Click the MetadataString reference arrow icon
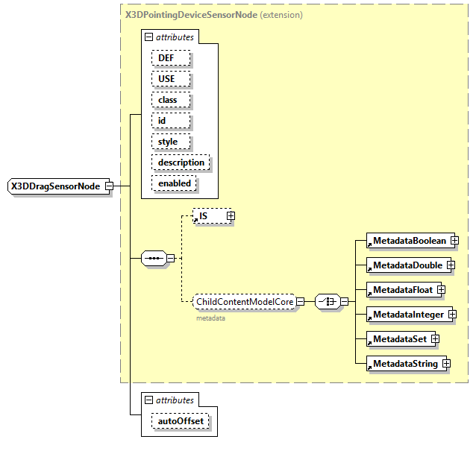The width and height of the screenshot is (476, 451). point(369,368)
